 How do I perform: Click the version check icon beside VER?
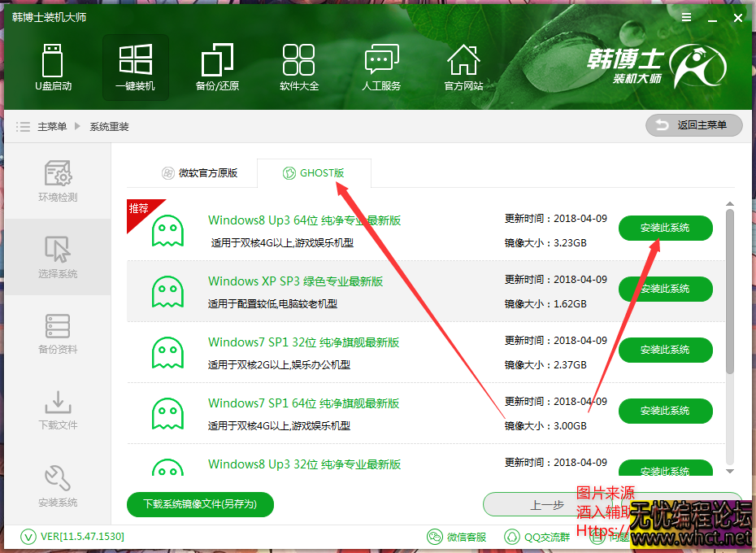28,537
